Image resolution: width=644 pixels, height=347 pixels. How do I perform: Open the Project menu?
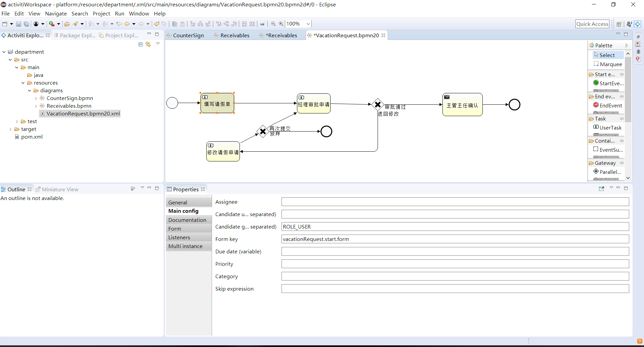click(101, 13)
